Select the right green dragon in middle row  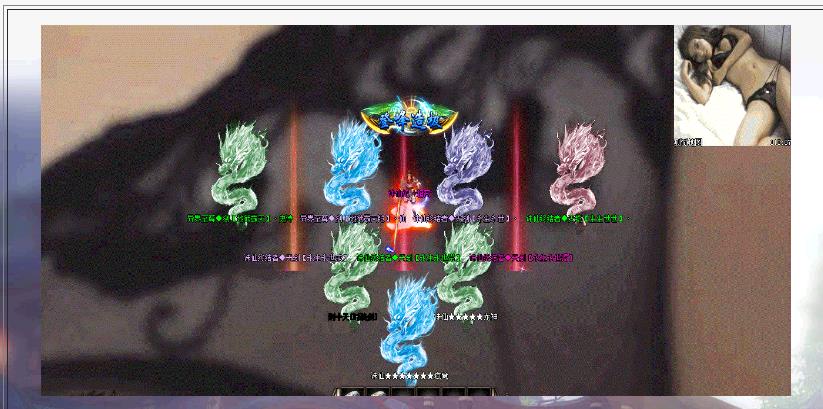[x=464, y=267]
